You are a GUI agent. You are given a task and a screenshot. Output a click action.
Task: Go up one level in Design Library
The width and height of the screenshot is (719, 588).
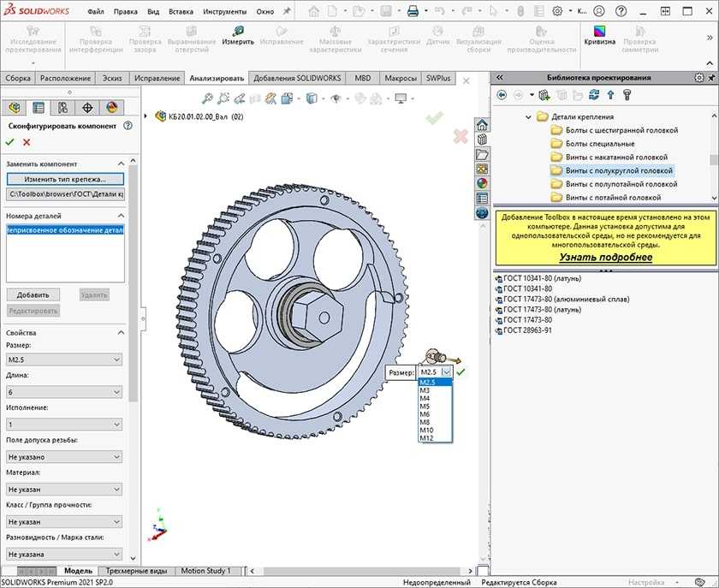[x=610, y=95]
